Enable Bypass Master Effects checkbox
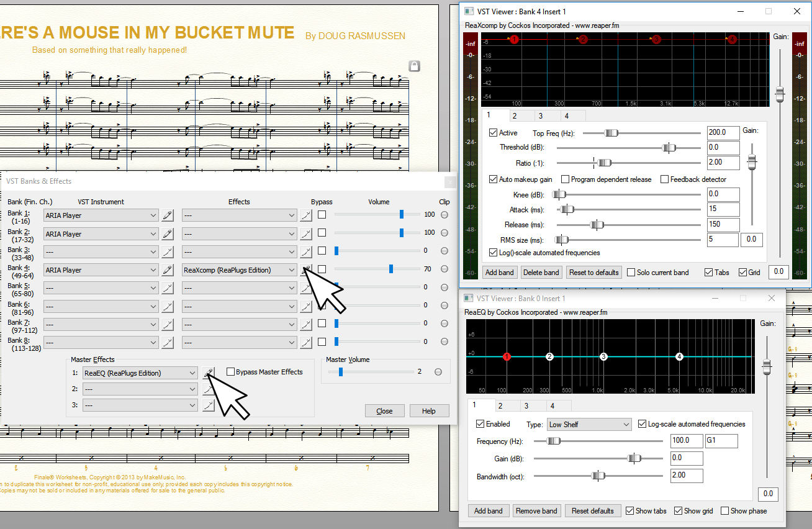Screen dimensions: 812x529 231,372
